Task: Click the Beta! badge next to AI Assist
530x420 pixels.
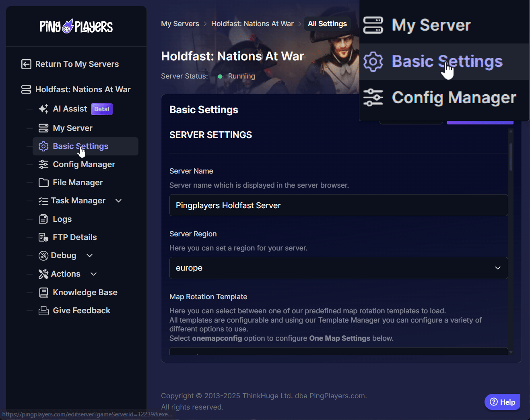Action: (x=102, y=109)
